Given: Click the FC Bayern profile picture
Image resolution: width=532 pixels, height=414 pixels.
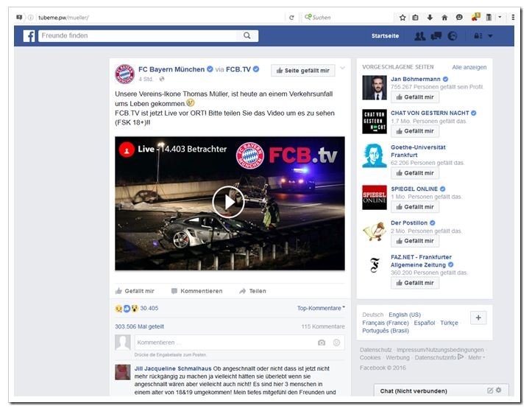Looking at the screenshot, I should click(125, 74).
